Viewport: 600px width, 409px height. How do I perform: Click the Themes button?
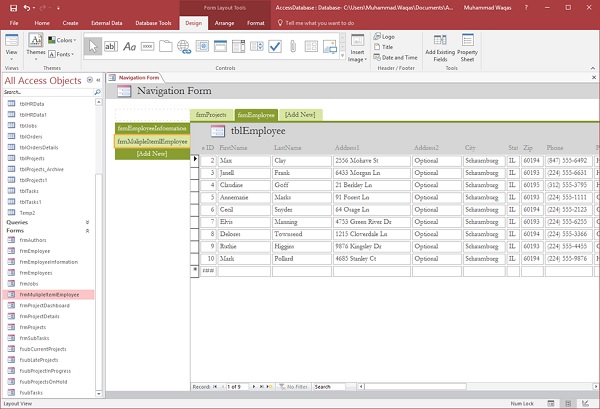click(35, 46)
